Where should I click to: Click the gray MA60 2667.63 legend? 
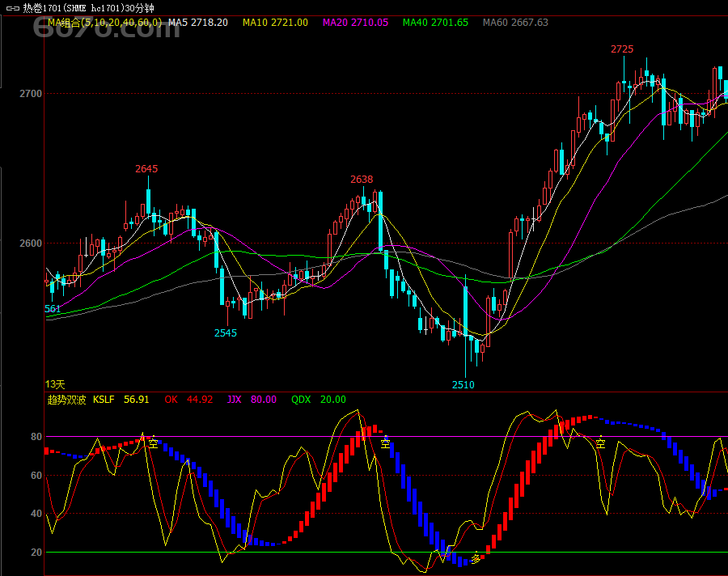coord(515,23)
